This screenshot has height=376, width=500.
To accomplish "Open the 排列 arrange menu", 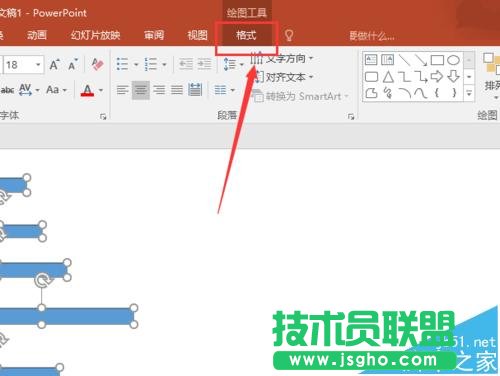I will (492, 75).
